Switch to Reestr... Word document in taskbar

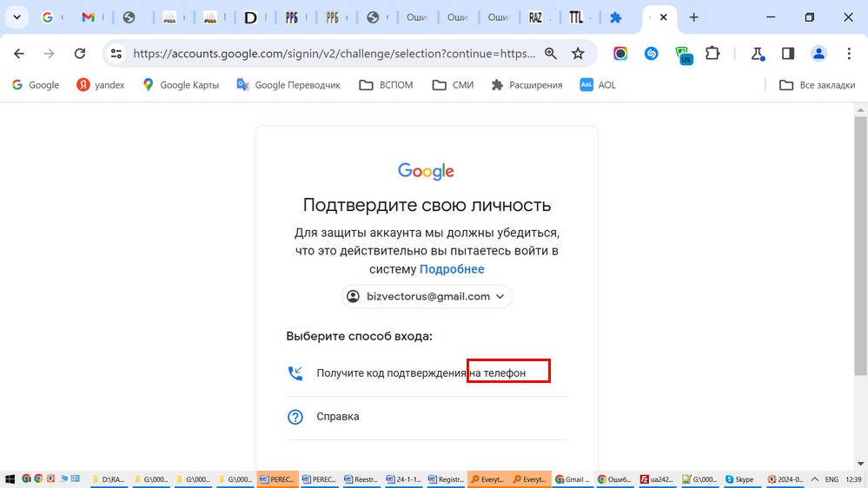click(361, 479)
